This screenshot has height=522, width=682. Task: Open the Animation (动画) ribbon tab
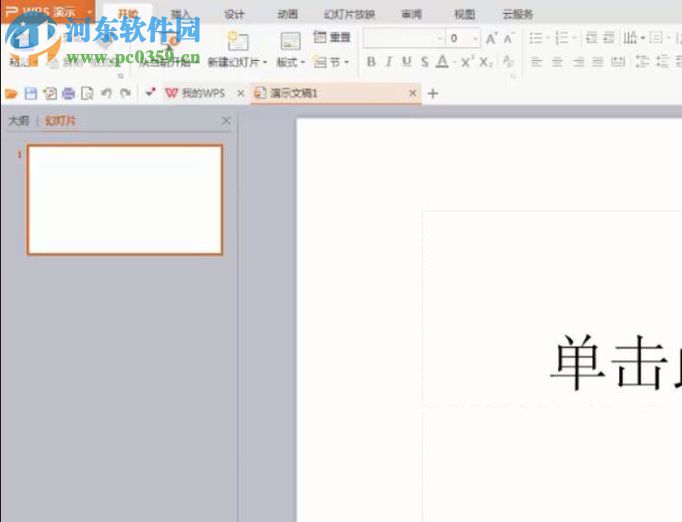[x=288, y=14]
